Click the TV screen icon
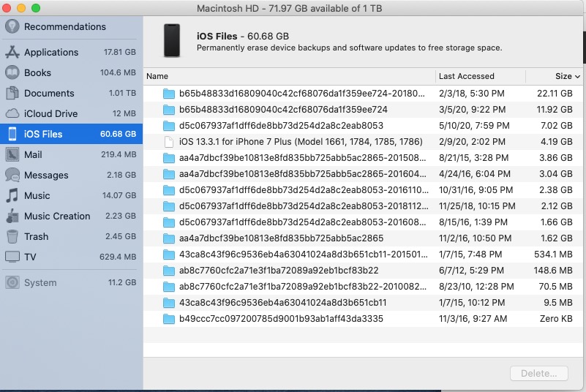This screenshot has width=586, height=392. 12,257
